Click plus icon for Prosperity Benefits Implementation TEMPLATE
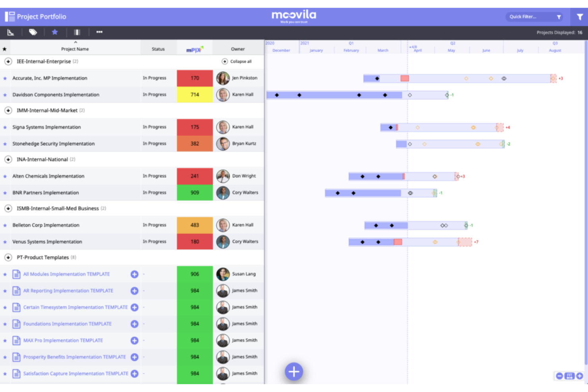The width and height of the screenshot is (588, 392). 134,357
